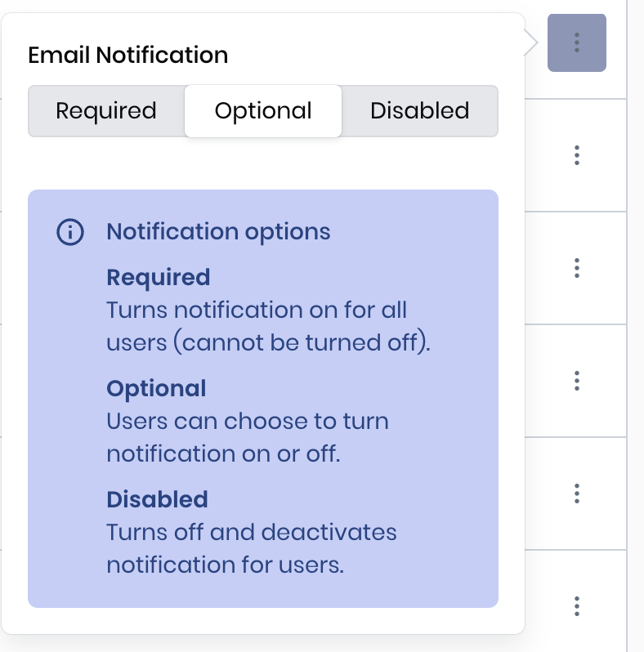Open the bottom-most three-dot row menu
The height and width of the screenshot is (652, 644).
click(577, 605)
